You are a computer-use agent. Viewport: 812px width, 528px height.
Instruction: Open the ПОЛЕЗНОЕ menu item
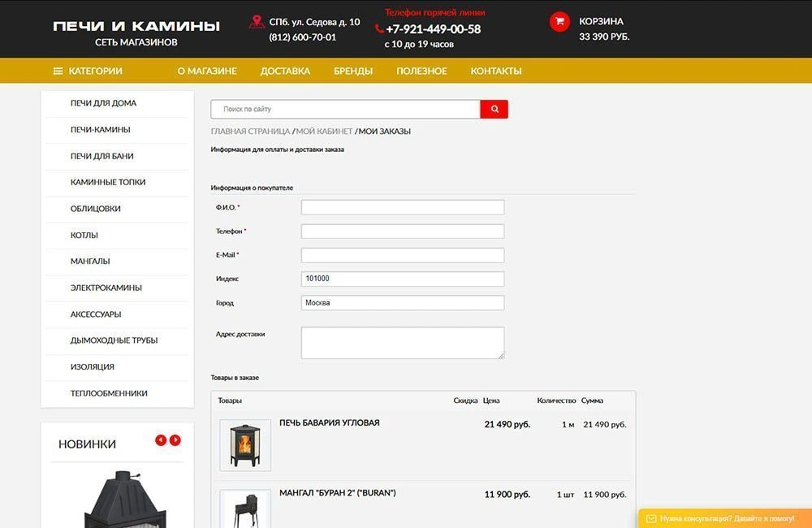(423, 71)
